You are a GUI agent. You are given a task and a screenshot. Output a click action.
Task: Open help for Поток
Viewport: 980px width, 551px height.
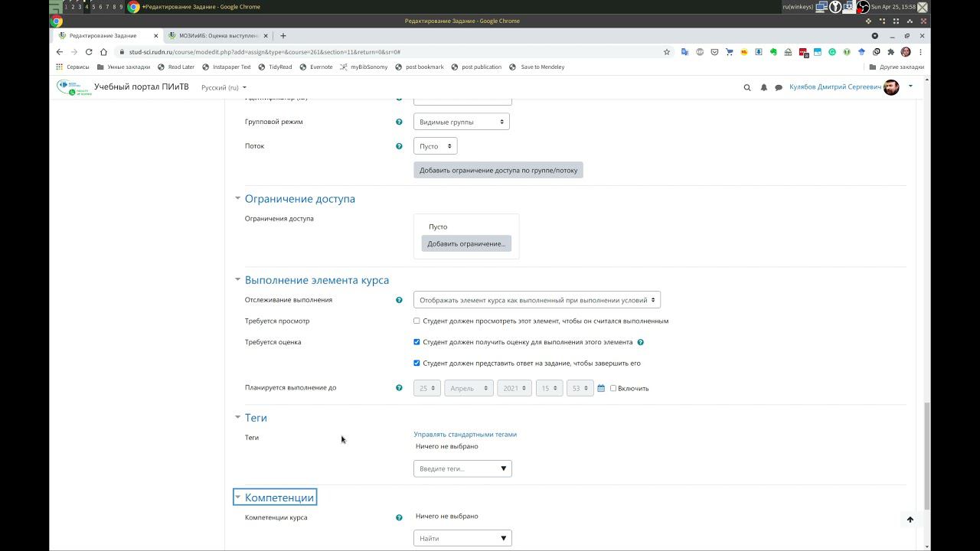click(399, 146)
